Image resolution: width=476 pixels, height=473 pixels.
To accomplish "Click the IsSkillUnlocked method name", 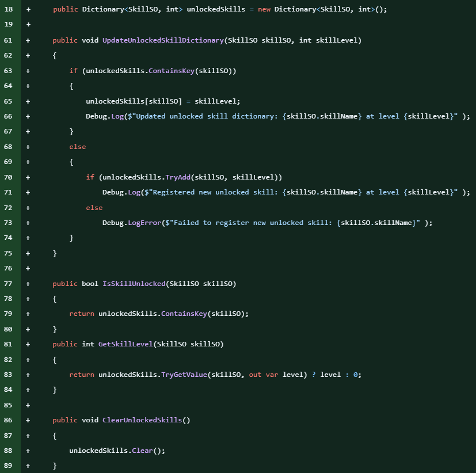I will (x=134, y=284).
